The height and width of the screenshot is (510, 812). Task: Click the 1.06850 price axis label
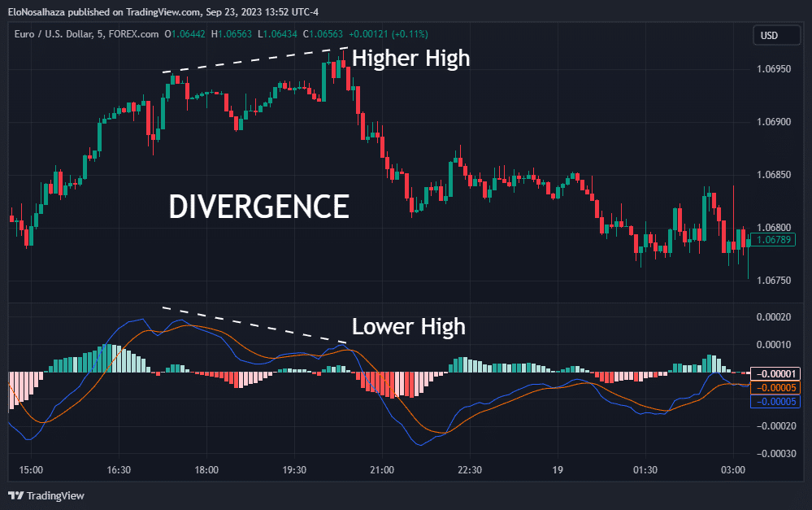(x=774, y=175)
